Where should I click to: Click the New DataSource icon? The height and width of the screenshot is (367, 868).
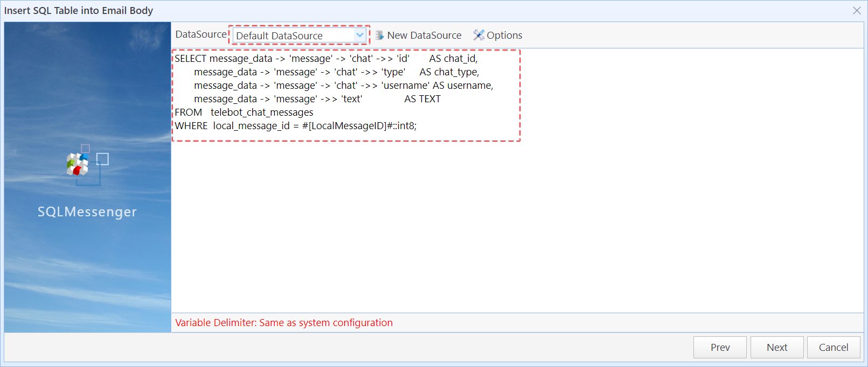[380, 36]
